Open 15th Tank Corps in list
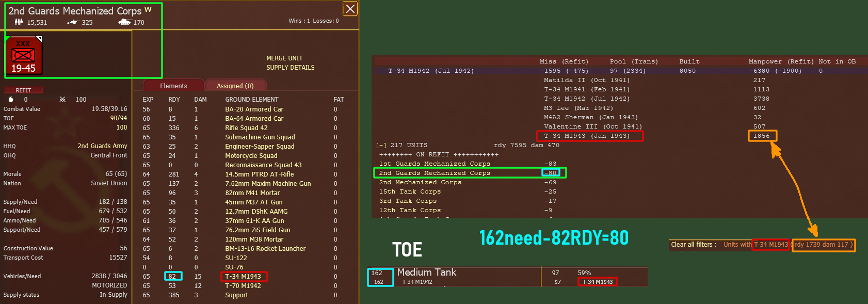Screen dimensions: 868x304 pyautogui.click(x=410, y=192)
